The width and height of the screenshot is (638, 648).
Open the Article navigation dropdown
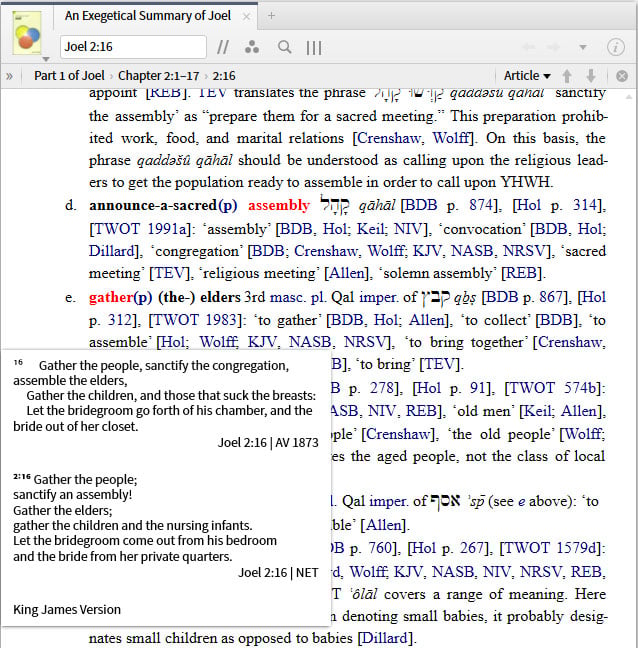click(527, 76)
